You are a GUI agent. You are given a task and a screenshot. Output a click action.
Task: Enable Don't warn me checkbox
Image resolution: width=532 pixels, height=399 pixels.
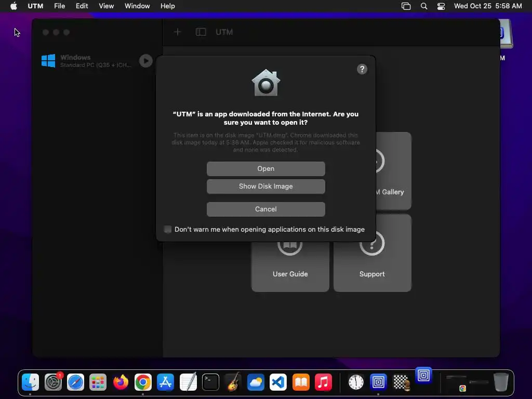[x=168, y=229]
